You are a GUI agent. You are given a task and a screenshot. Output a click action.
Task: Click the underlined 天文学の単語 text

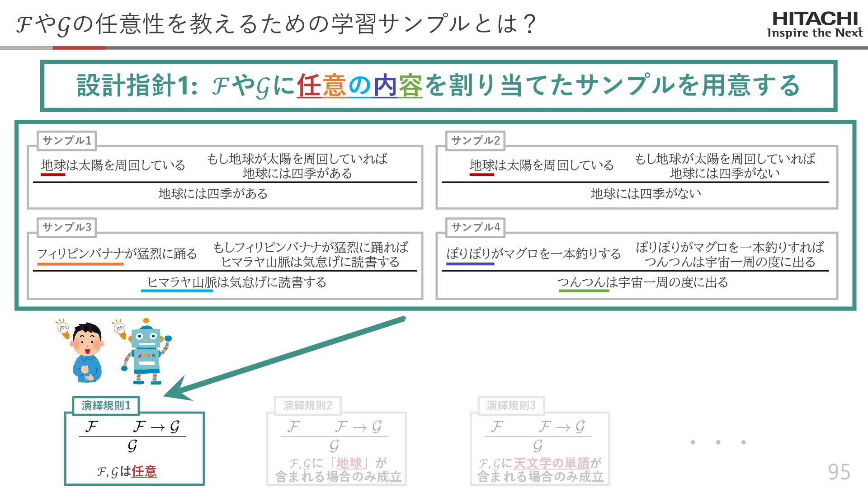pos(552,463)
